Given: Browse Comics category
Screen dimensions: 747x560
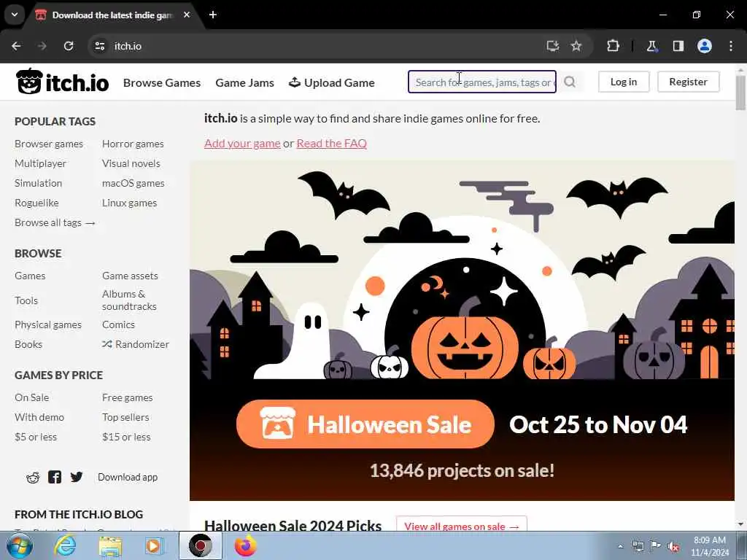Looking at the screenshot, I should coord(119,324).
